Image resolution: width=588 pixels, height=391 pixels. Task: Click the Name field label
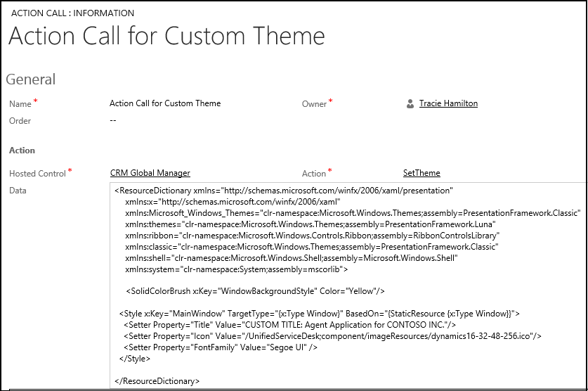tap(20, 104)
